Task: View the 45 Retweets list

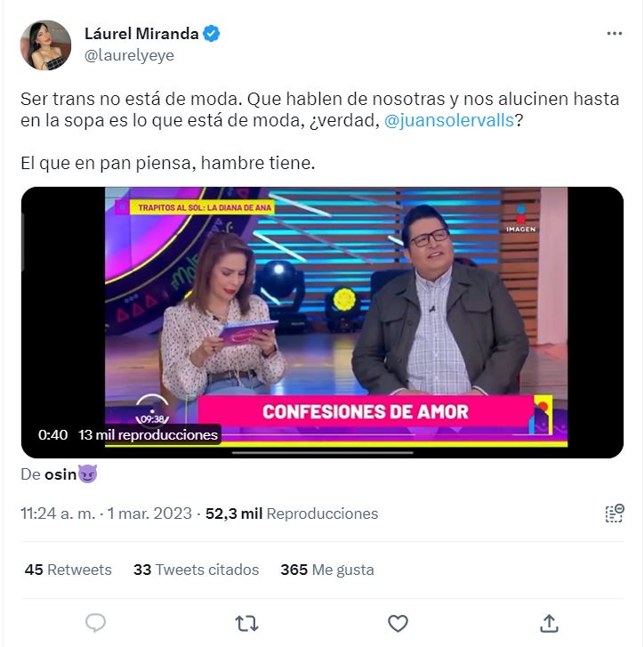Action: tap(68, 570)
